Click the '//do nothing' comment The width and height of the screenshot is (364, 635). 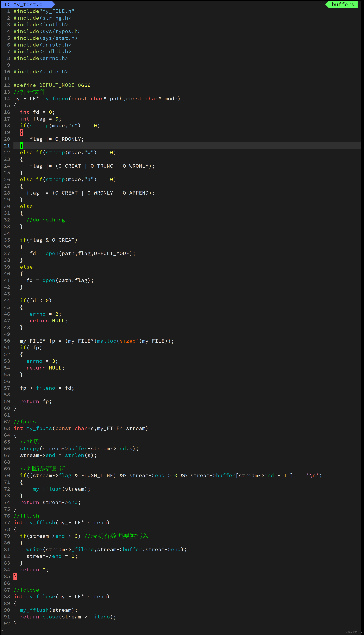(x=45, y=220)
